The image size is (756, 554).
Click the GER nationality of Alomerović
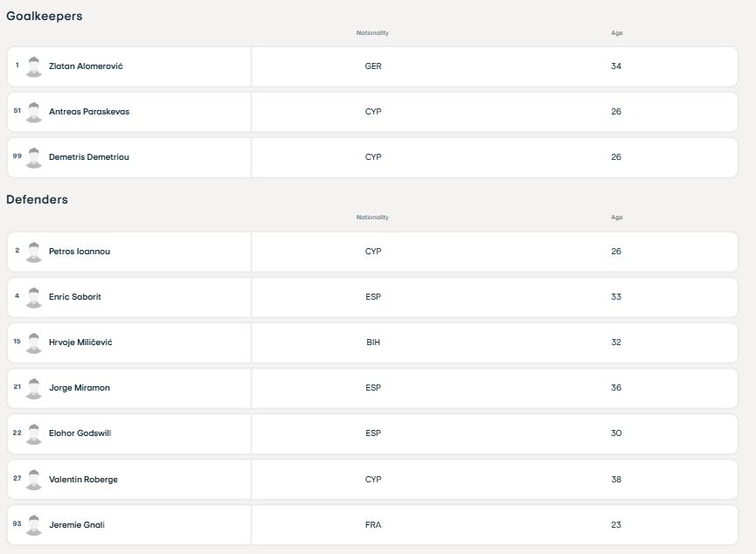coord(373,66)
